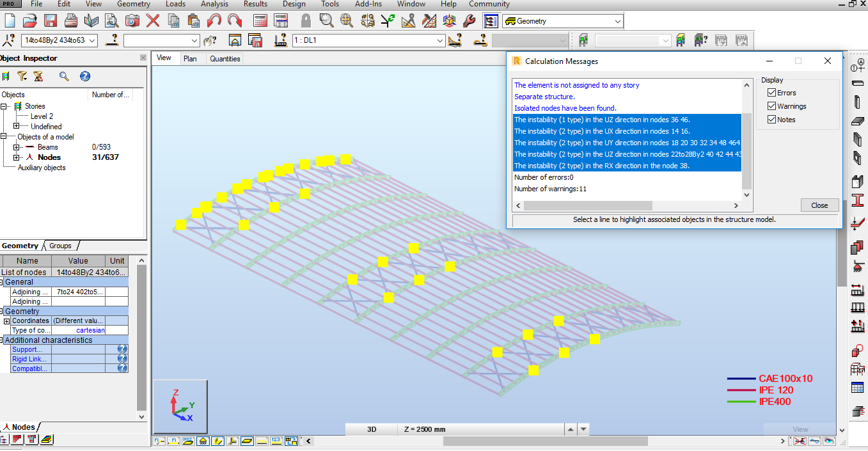Expand the Undefined stories node
868x451 pixels.
coord(16,126)
